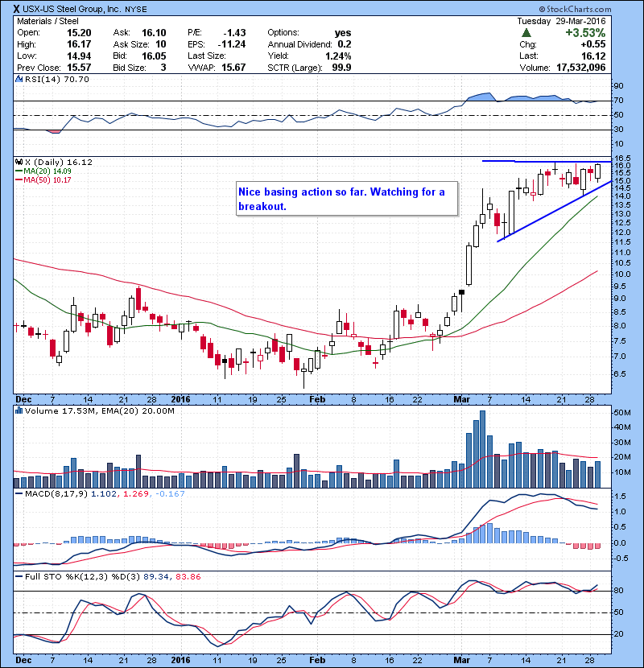Click the date 'Tuesday 29-Mar-2016'
The height and width of the screenshot is (668, 644).
[x=561, y=21]
